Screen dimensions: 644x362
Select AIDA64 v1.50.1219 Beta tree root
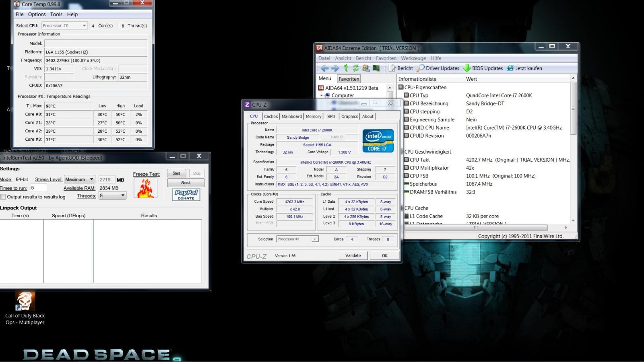pos(349,88)
